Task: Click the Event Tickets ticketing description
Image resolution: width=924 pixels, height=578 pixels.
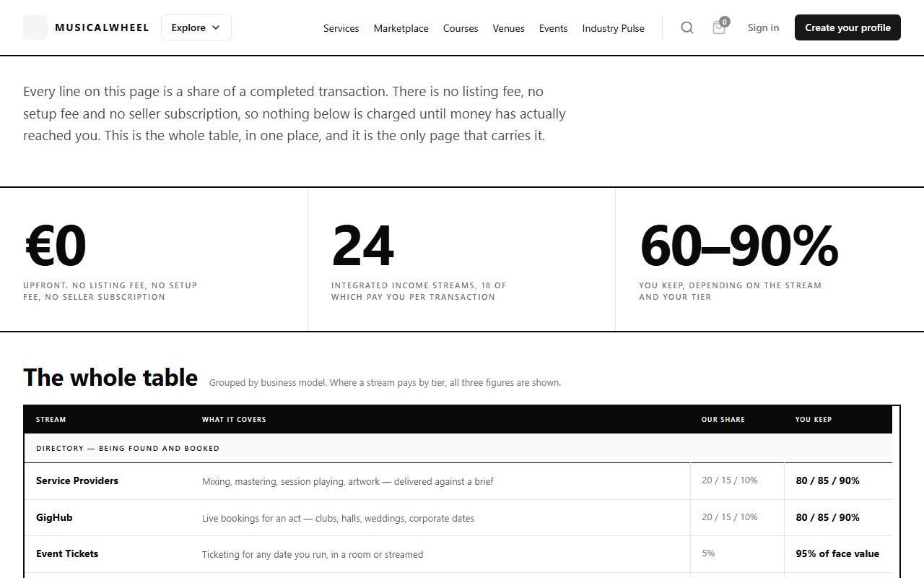Action: (313, 555)
